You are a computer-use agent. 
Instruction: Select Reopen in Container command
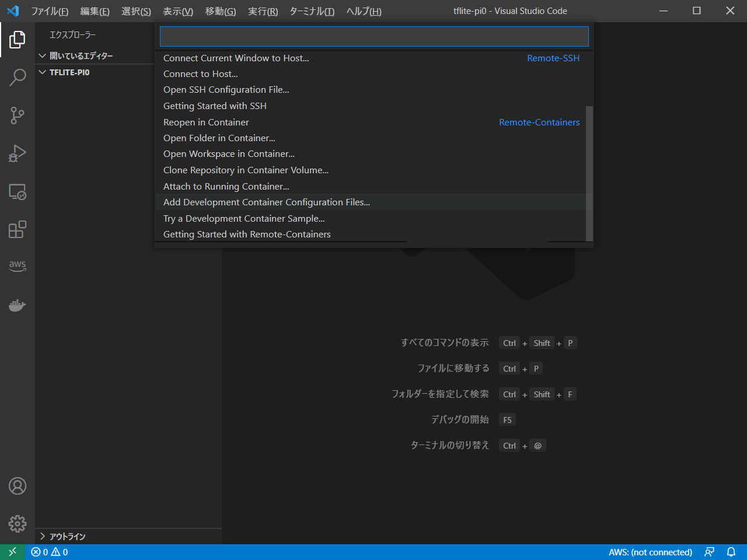206,123
